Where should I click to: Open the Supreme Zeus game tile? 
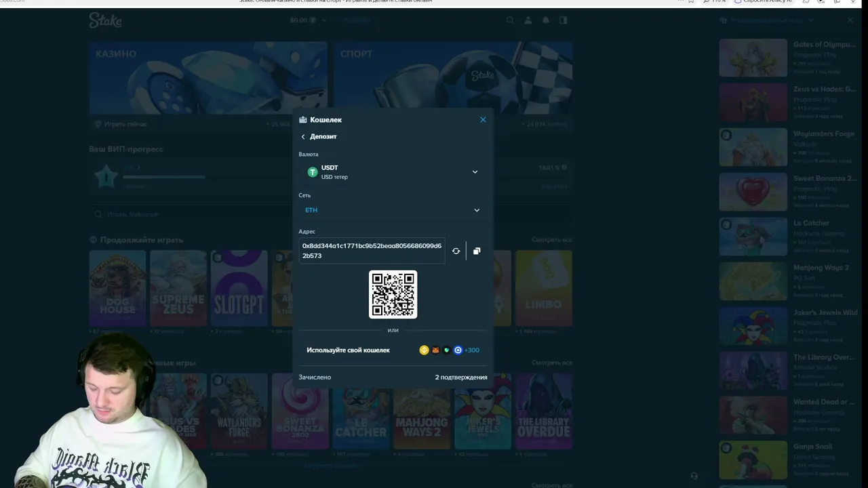tap(178, 289)
